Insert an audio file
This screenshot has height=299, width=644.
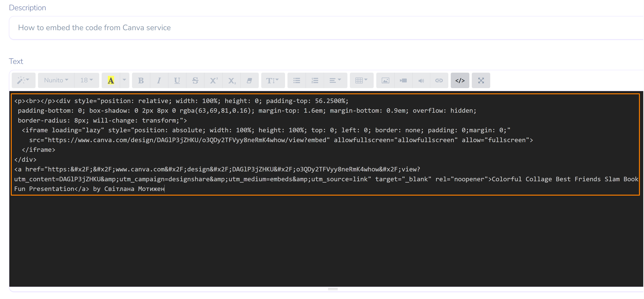(x=421, y=80)
